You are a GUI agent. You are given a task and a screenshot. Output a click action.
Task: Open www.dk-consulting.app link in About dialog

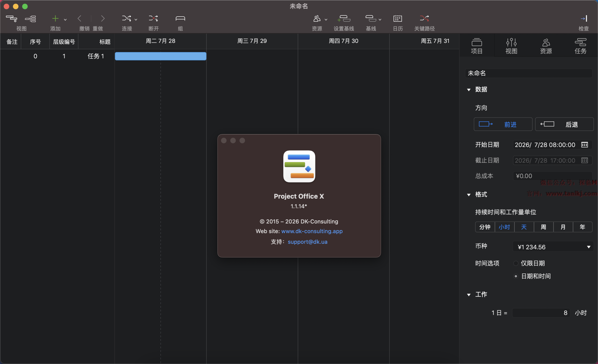pyautogui.click(x=312, y=231)
